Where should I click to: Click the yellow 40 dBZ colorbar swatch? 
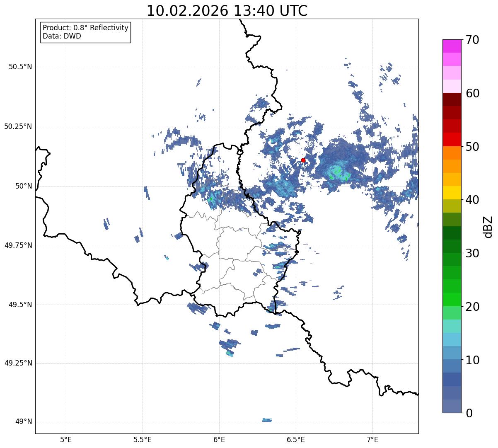click(x=452, y=193)
